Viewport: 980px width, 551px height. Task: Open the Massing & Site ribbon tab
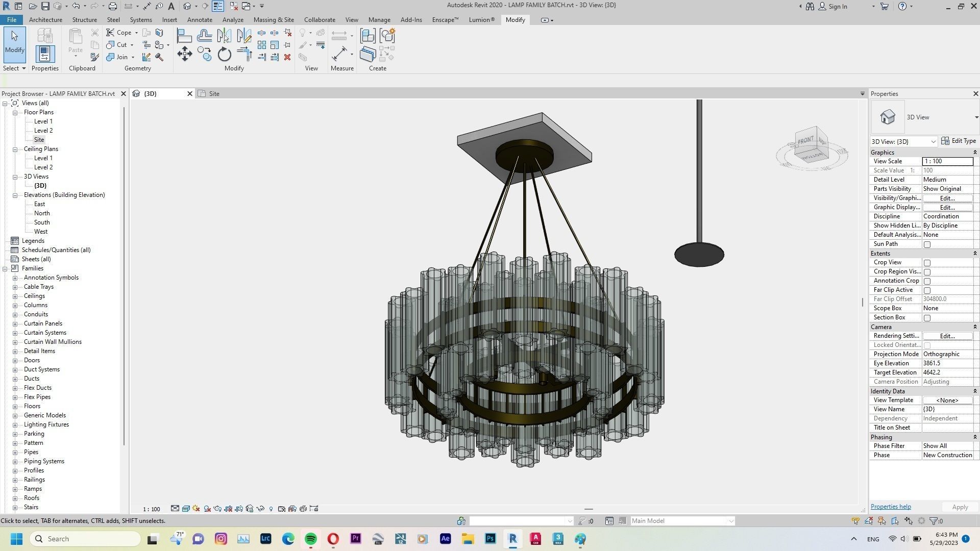[x=274, y=20]
